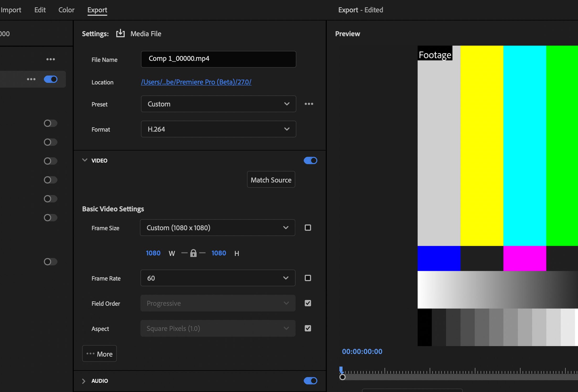This screenshot has width=578, height=392.
Task: Switch to the Color tab
Action: [66, 10]
